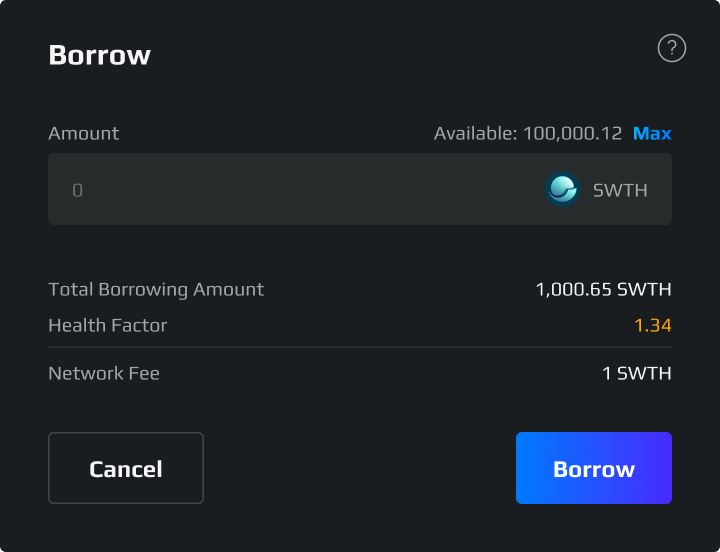720x552 pixels.
Task: Click the Borrow dialog title
Action: pyautogui.click(x=99, y=55)
